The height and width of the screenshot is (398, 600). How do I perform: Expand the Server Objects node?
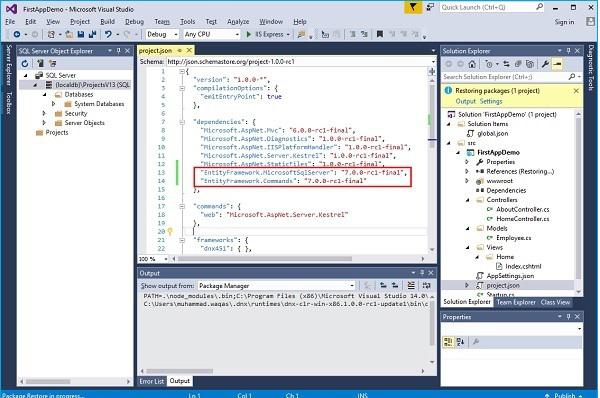coord(44,123)
